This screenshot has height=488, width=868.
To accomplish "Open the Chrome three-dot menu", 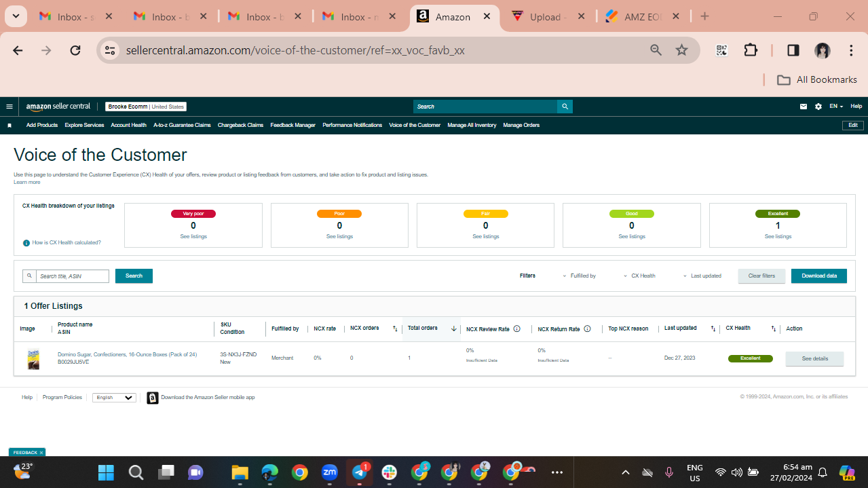I will [x=851, y=50].
